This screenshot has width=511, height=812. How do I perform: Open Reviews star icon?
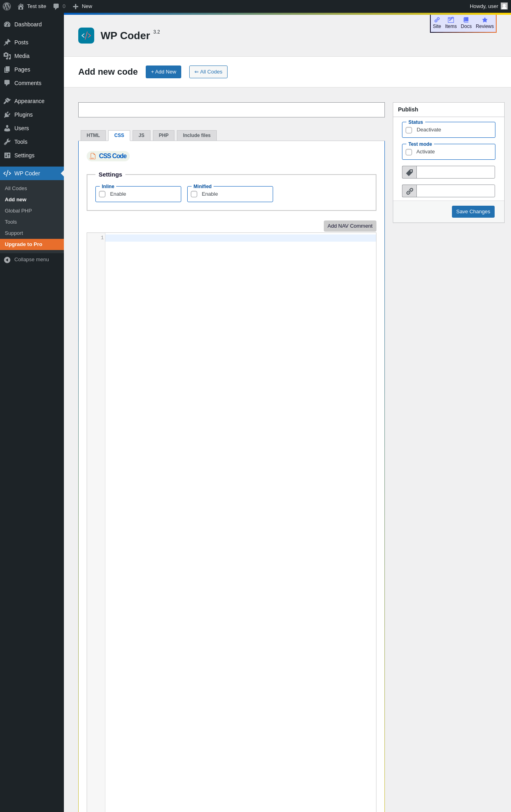[485, 23]
